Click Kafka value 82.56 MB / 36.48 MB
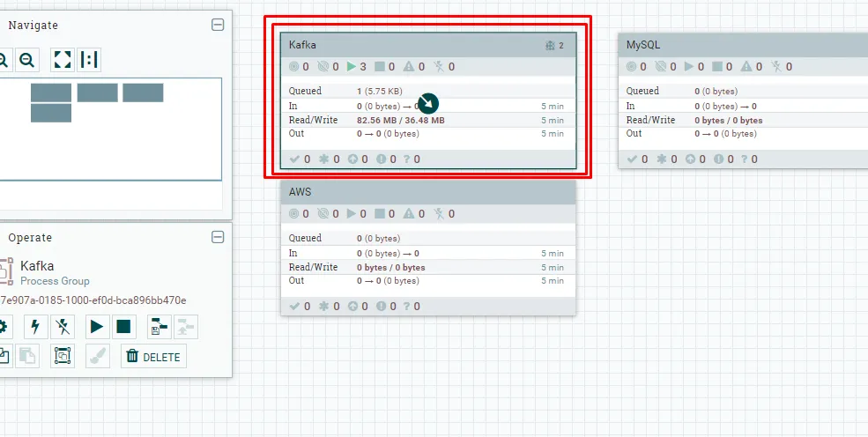Image resolution: width=868 pixels, height=437 pixels. coord(401,120)
